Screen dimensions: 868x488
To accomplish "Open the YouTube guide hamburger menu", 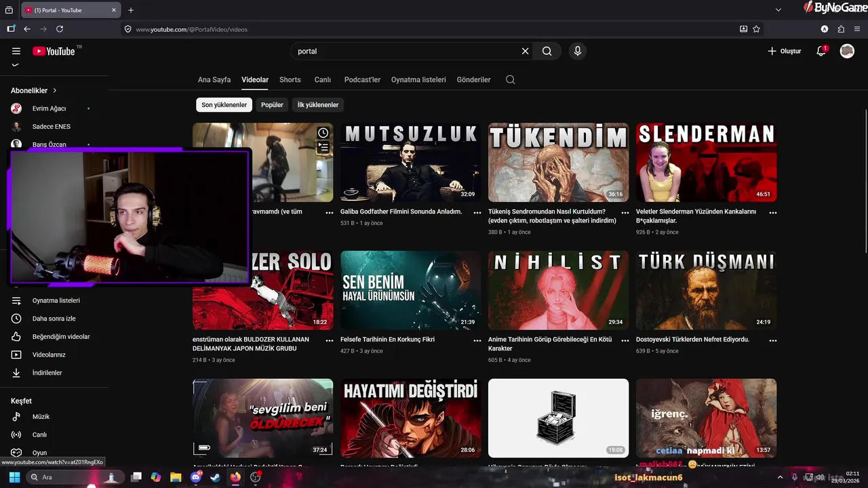I will (16, 51).
